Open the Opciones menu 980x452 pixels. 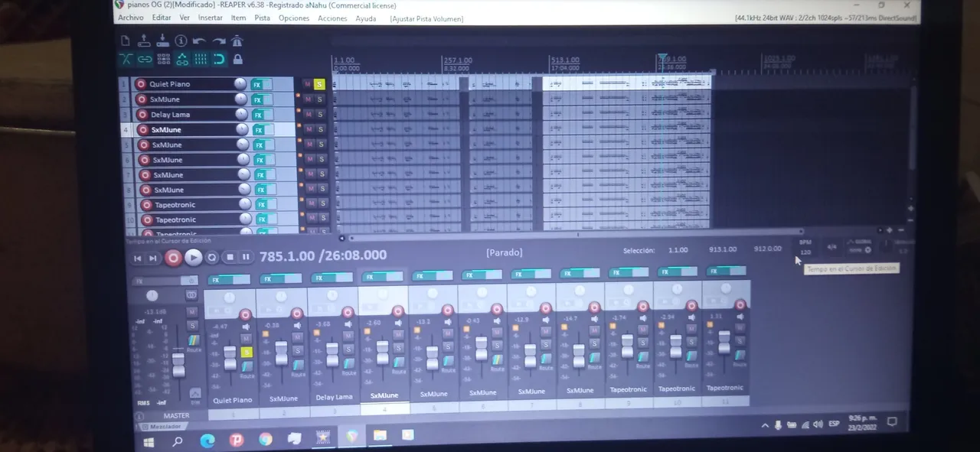point(294,18)
